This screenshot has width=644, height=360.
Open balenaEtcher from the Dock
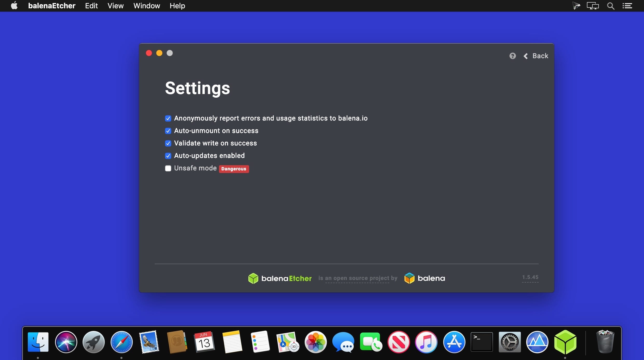pos(565,342)
